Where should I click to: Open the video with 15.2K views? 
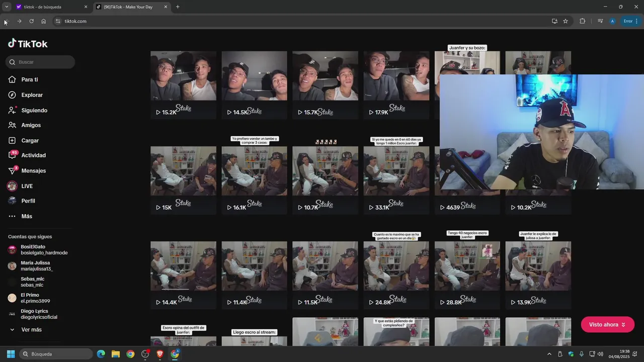click(183, 85)
